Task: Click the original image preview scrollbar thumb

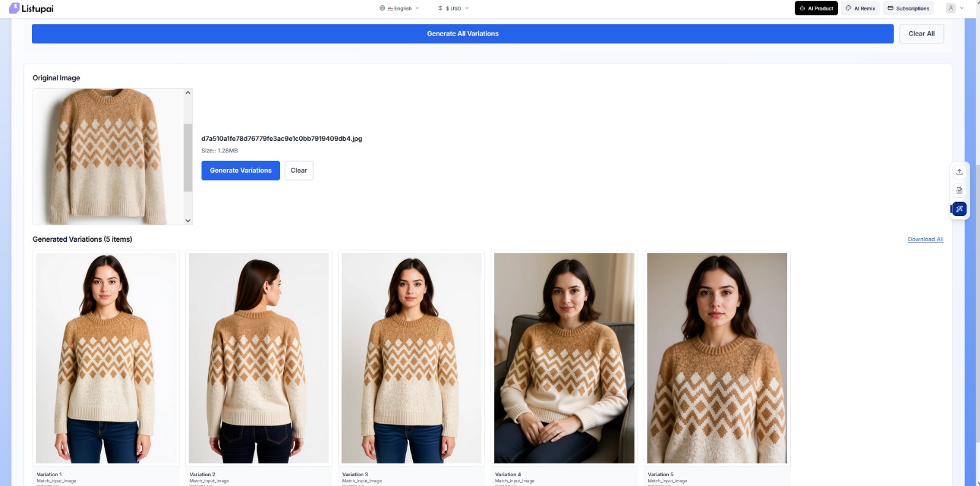Action: click(188, 158)
